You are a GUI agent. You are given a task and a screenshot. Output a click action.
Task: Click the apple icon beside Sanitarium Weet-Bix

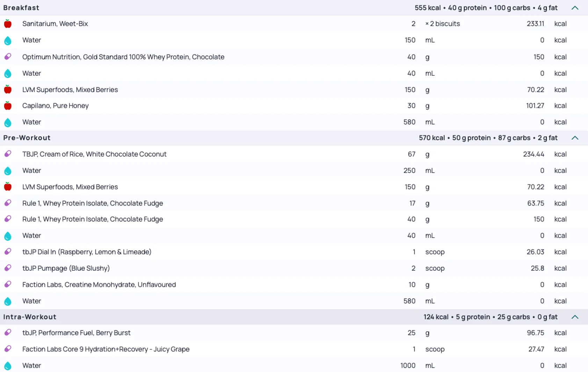click(8, 24)
